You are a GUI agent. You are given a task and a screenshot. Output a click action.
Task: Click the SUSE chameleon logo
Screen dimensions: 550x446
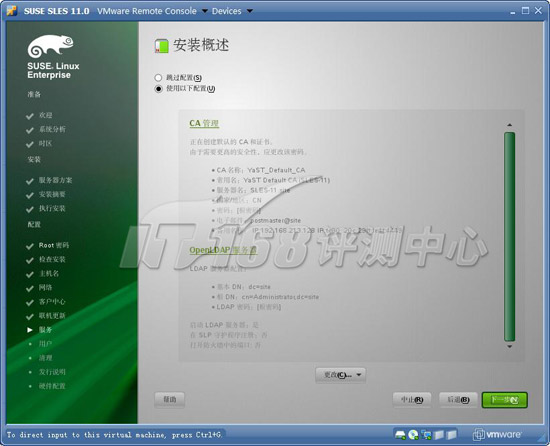[x=51, y=46]
